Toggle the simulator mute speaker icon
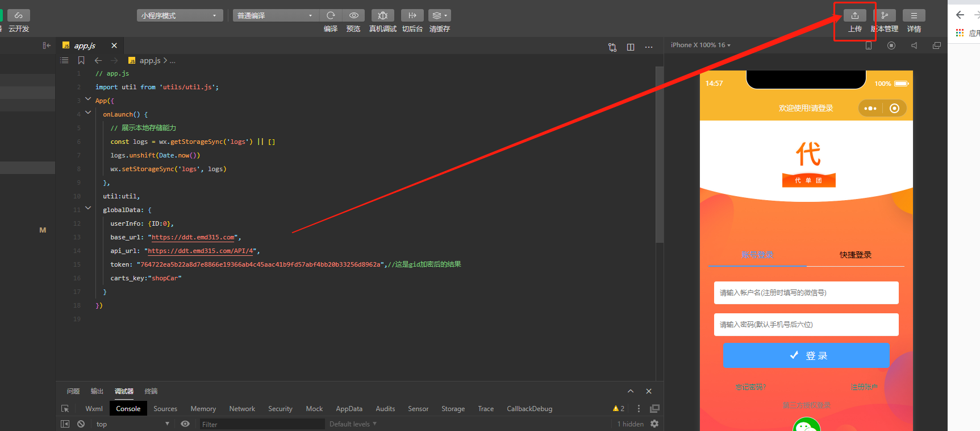The image size is (980, 431). [x=914, y=45]
